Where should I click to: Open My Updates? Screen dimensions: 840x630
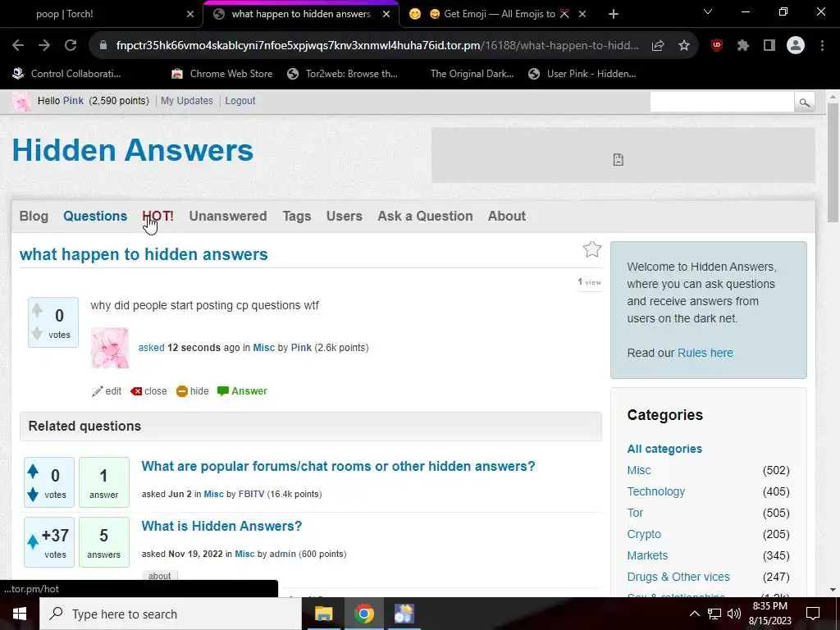coord(186,101)
